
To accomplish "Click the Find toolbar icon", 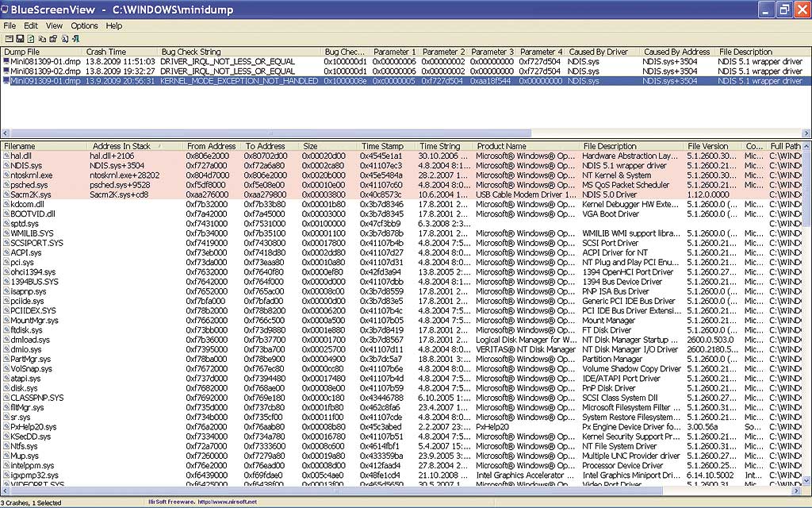I will click(65, 39).
